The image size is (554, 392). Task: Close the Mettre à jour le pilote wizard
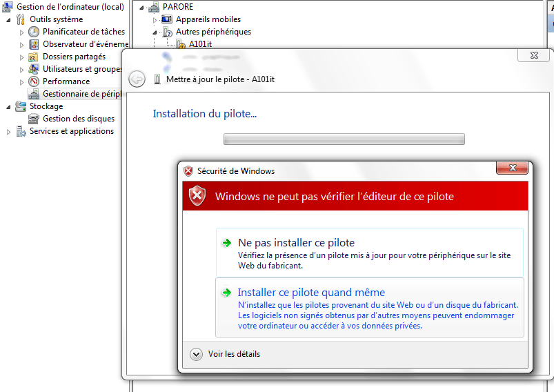click(x=534, y=55)
